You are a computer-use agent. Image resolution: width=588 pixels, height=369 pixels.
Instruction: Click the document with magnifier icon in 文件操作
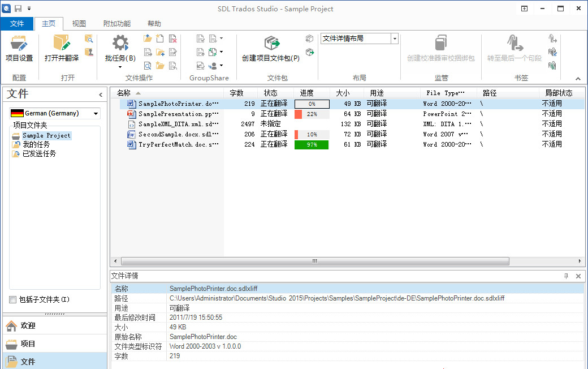click(x=148, y=66)
